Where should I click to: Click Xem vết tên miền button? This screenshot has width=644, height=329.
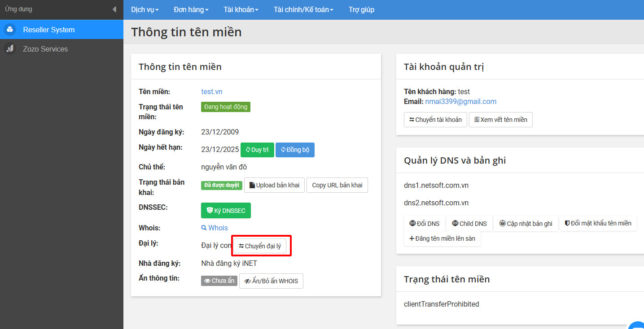(501, 120)
